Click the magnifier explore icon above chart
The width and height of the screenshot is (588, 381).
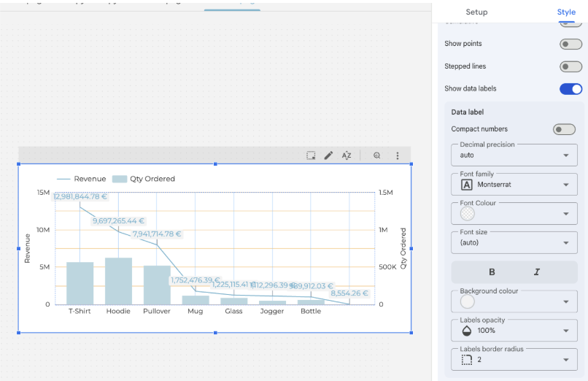coord(377,155)
